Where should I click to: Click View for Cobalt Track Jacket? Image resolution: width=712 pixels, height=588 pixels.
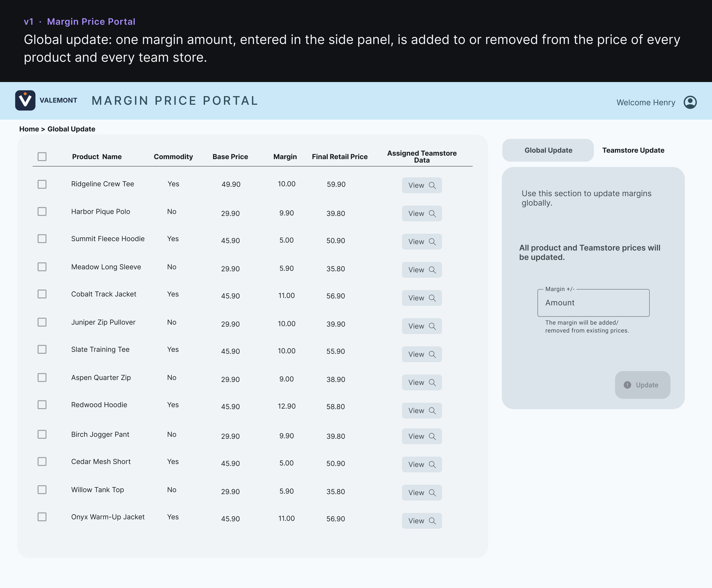click(422, 298)
